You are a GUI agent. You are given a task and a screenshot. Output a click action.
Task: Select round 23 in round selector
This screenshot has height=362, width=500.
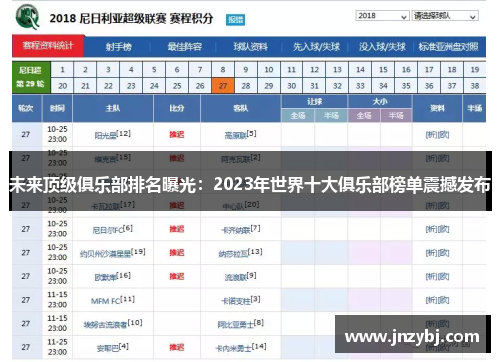[131, 86]
